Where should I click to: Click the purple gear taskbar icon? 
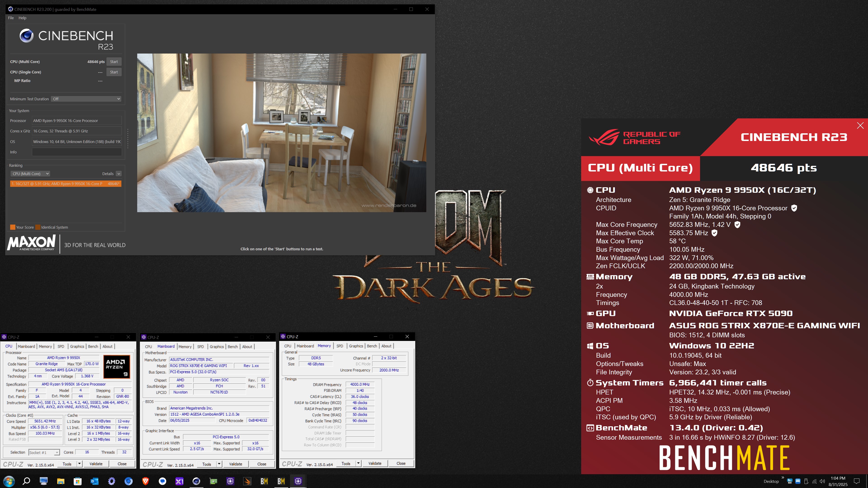pyautogui.click(x=111, y=481)
